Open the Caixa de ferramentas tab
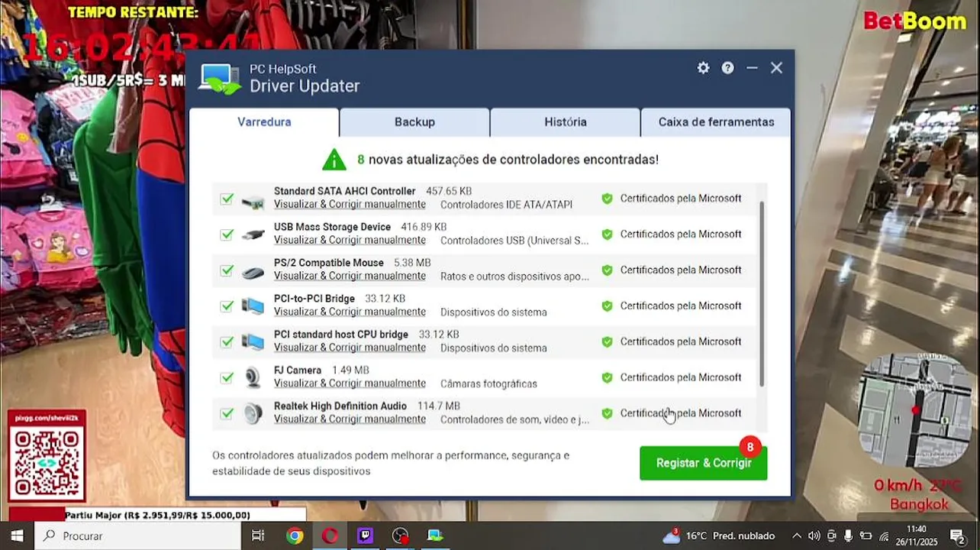This screenshot has width=980, height=550. pos(716,121)
